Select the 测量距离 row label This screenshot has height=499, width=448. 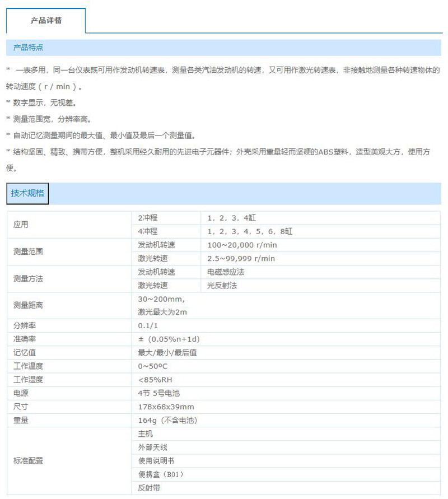coord(28,305)
